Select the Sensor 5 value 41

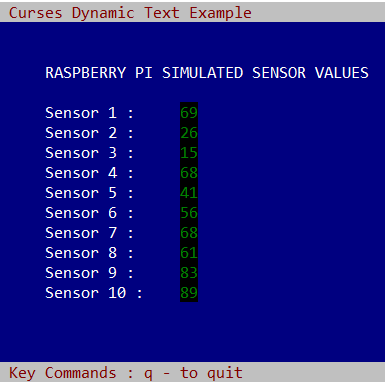pos(189,193)
